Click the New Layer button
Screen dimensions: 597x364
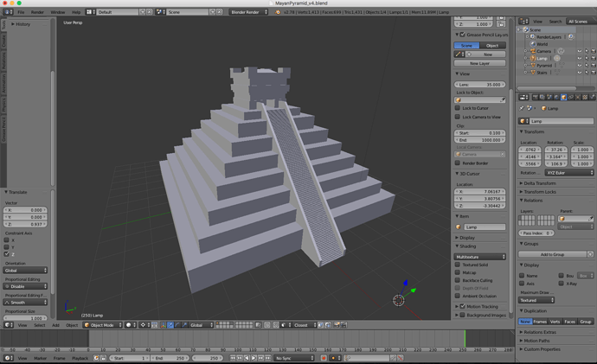479,63
